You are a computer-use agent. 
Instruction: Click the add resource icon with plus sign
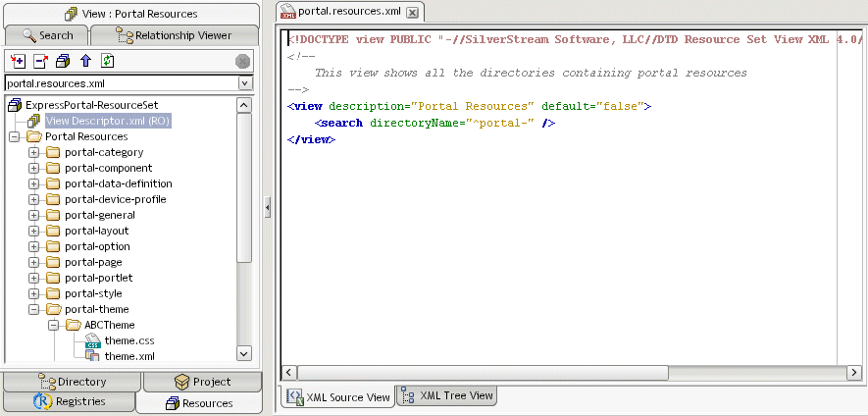tap(19, 61)
